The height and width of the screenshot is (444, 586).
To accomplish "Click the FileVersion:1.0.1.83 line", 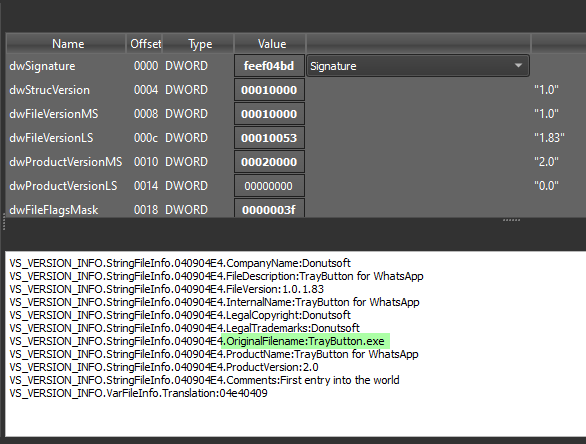I will pos(166,289).
